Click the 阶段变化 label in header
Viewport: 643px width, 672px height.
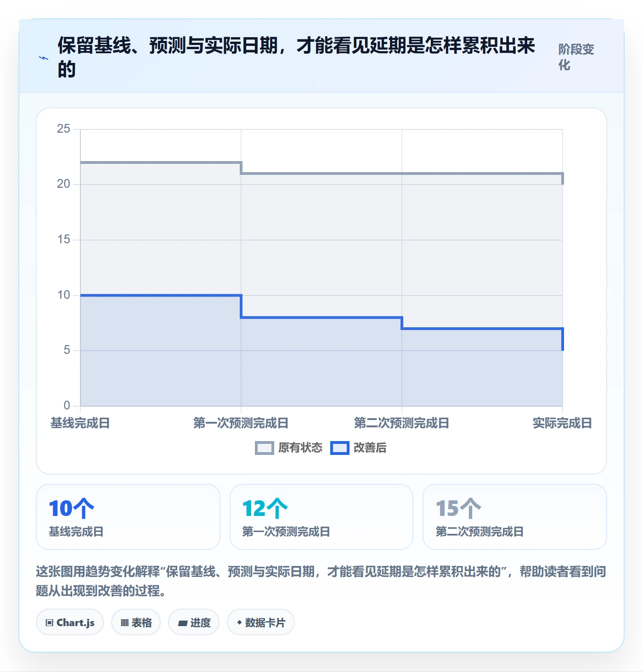576,57
